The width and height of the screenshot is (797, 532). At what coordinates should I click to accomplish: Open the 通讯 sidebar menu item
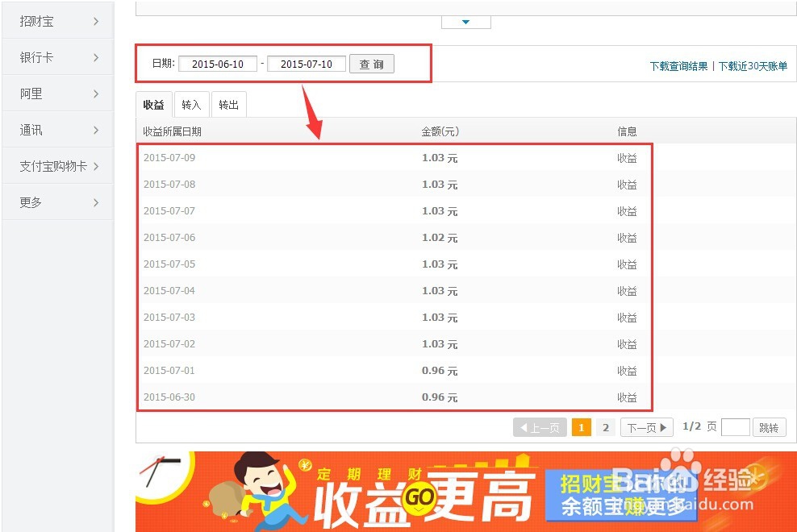pos(56,130)
